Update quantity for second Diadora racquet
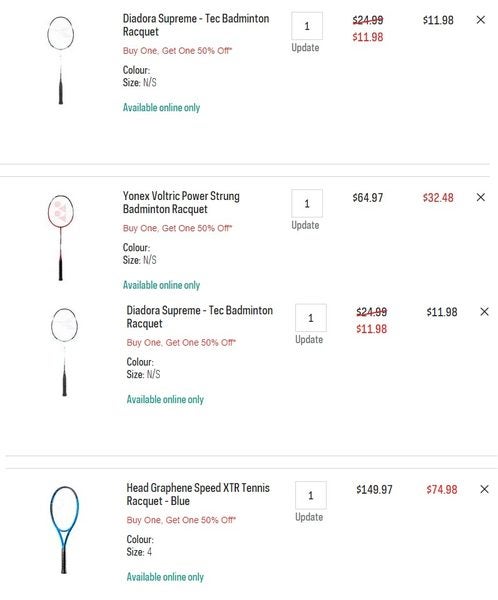Viewport: 498px width, 600px height. 309,340
